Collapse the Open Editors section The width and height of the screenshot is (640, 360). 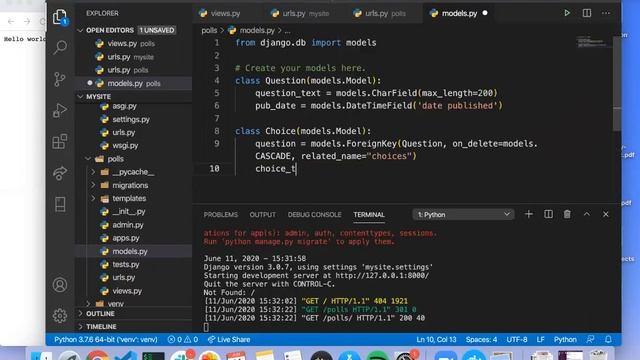(80, 30)
